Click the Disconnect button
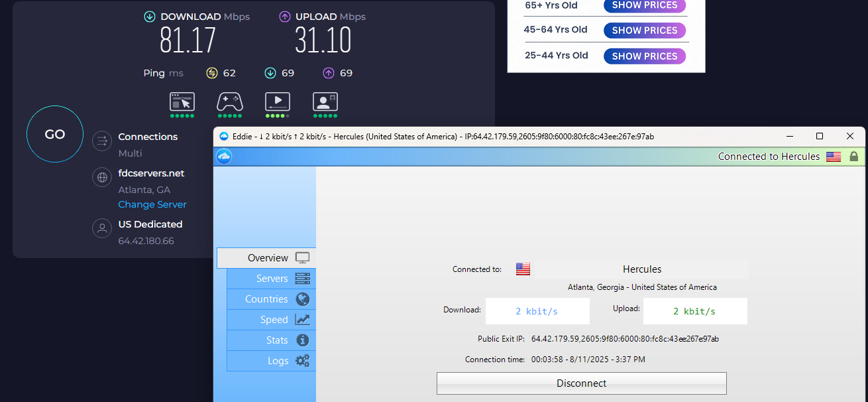Viewport: 868px width, 402px height. pos(582,383)
